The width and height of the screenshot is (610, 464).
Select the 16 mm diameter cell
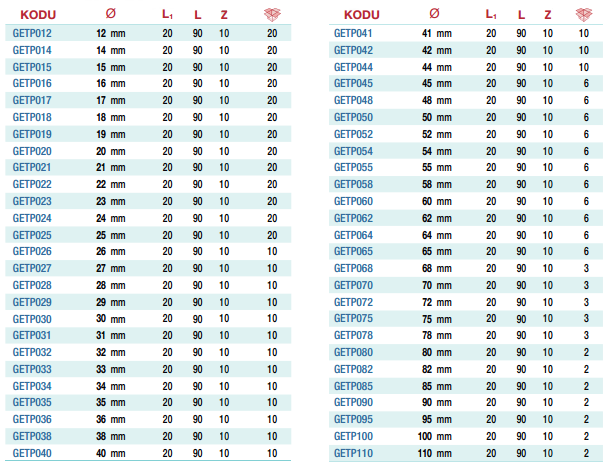(x=110, y=83)
